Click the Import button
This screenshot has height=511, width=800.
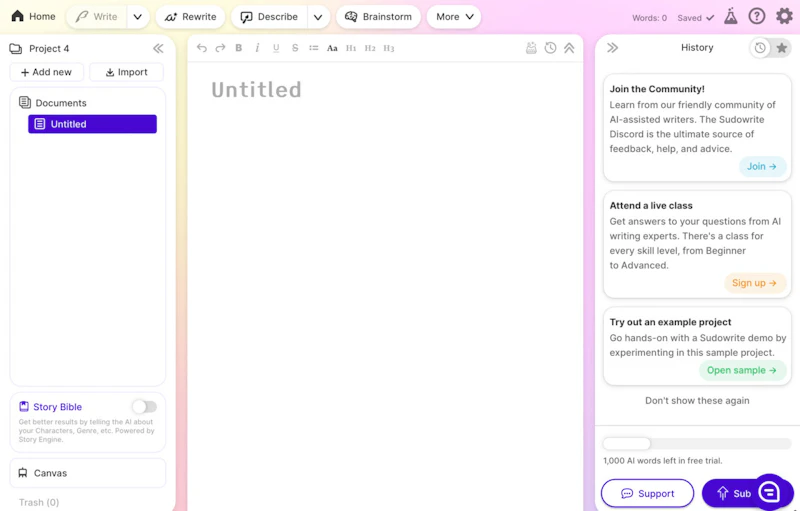click(127, 72)
